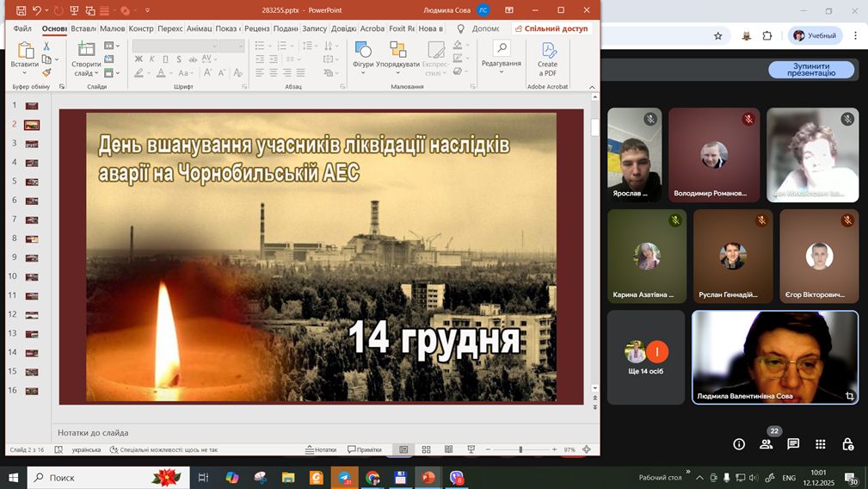
Task: Expand the Вставити paste options arrow
Action: (24, 72)
